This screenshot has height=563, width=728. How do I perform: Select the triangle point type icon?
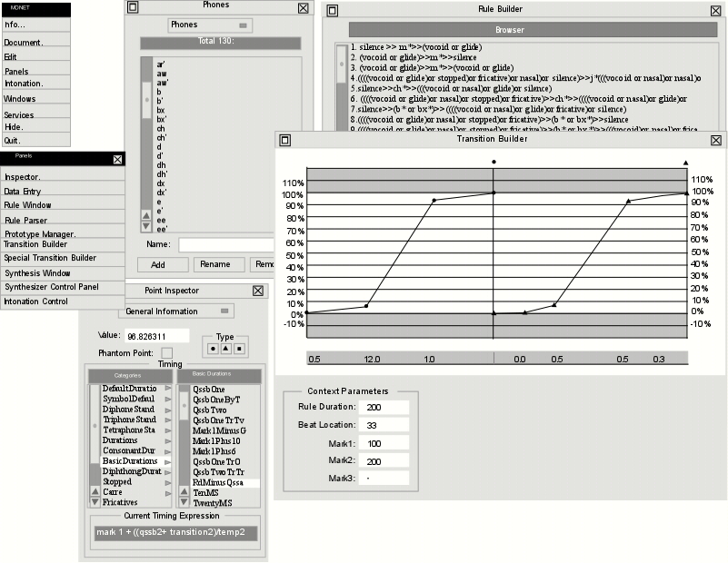click(x=226, y=349)
